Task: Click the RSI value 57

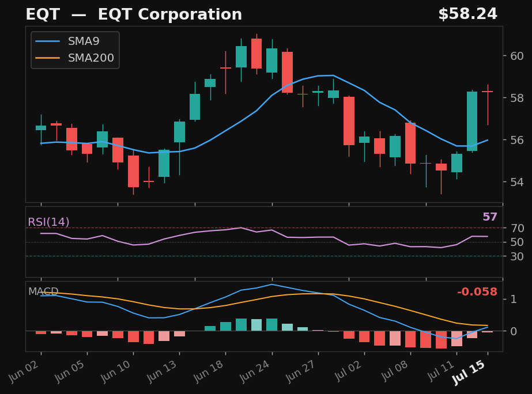Action: [x=489, y=217]
